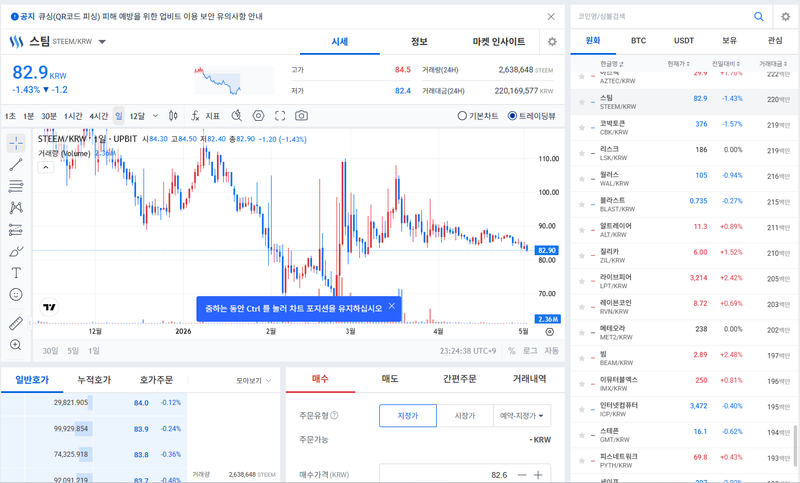Switch watchlist to BTC market tab
Viewport: 800px width, 483px height.
click(638, 41)
